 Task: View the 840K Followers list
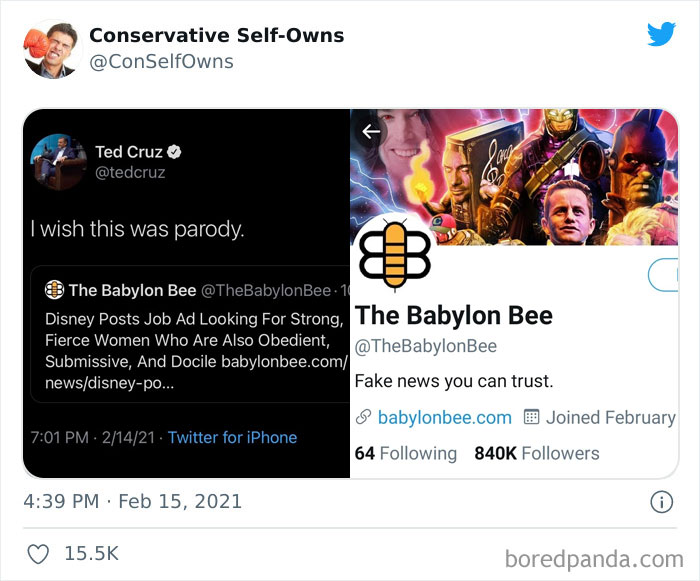click(536, 453)
